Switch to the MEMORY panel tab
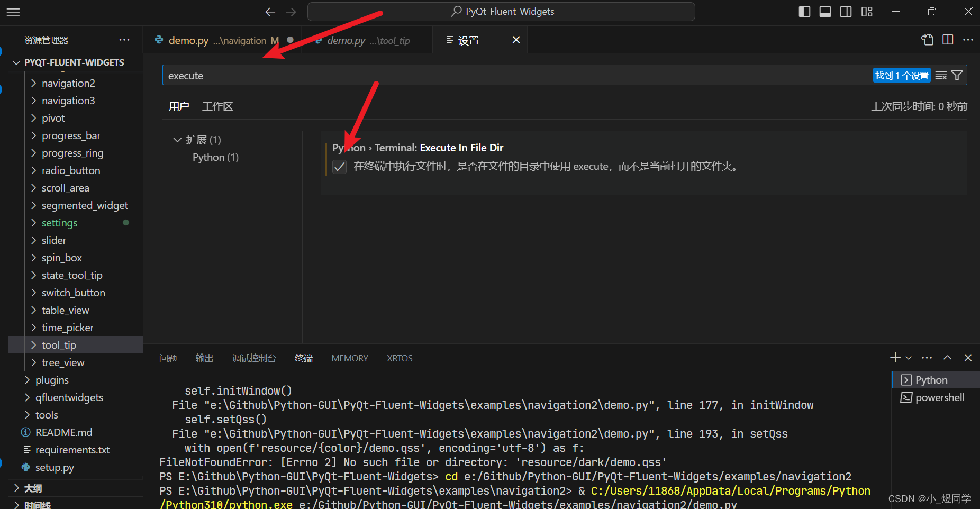This screenshot has width=980, height=509. pyautogui.click(x=350, y=358)
